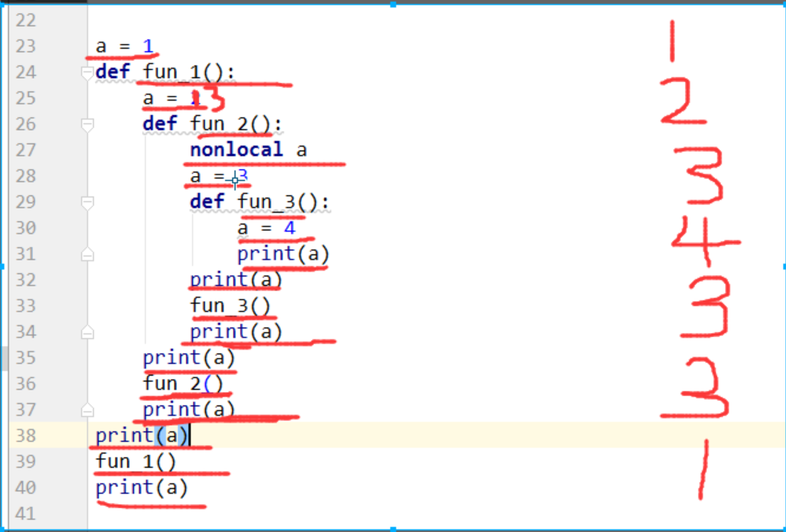Click print(a) on line 37

[189, 410]
